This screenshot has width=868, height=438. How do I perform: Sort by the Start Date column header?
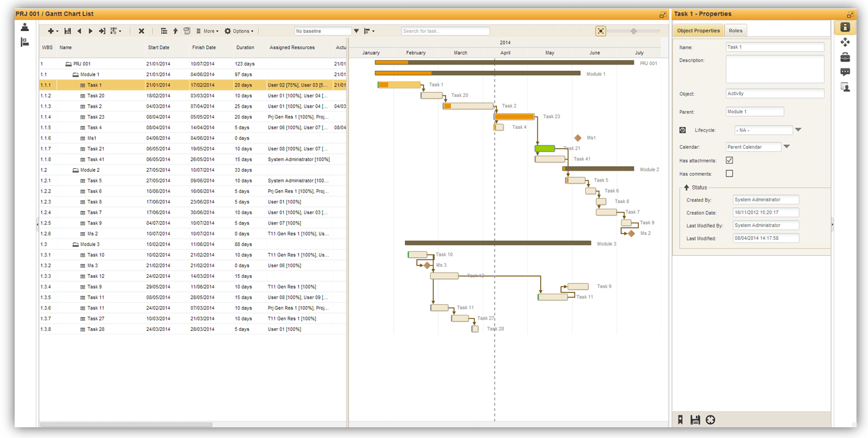tap(158, 48)
